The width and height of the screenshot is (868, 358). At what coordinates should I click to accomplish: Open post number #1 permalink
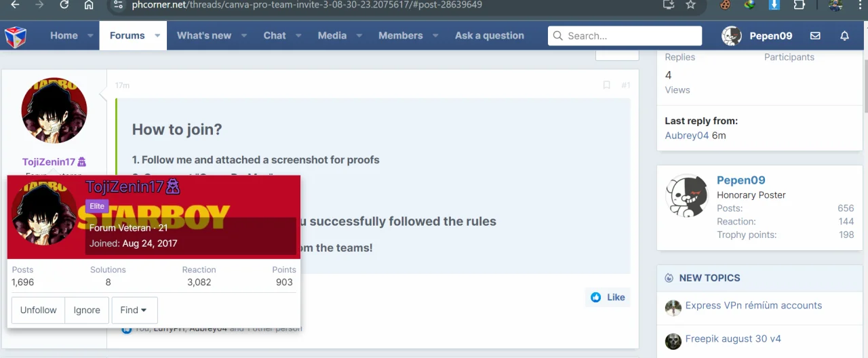point(625,85)
